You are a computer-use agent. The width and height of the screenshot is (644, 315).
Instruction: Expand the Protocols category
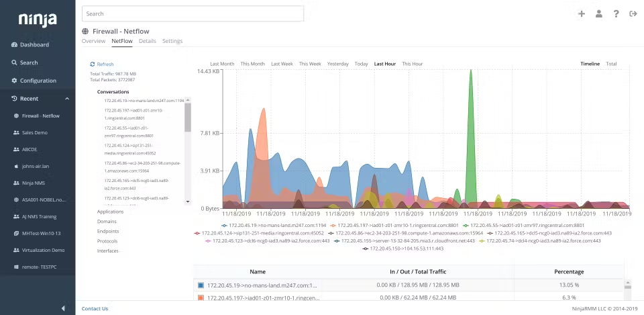click(x=107, y=241)
